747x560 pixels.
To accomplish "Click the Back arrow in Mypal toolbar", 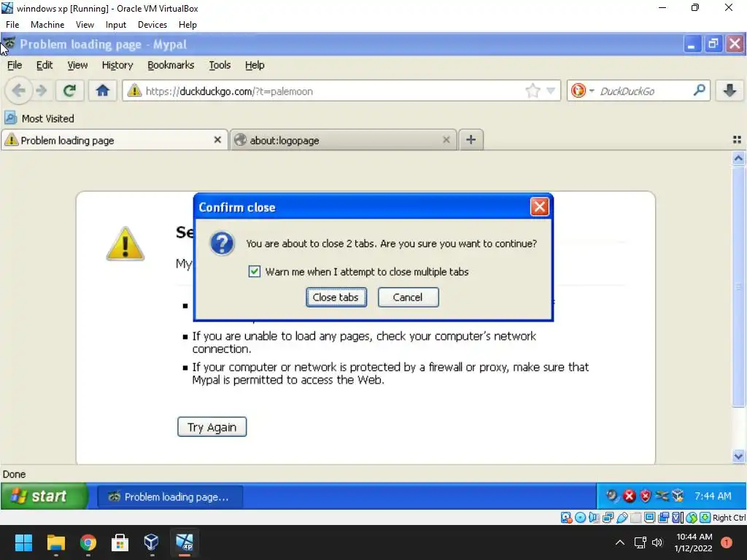I will pyautogui.click(x=18, y=90).
